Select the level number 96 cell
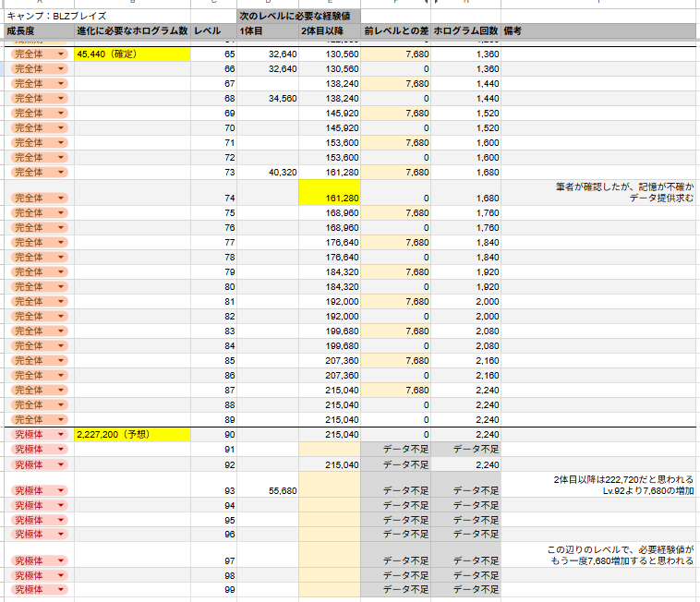This screenshot has height=602, width=700. (214, 535)
